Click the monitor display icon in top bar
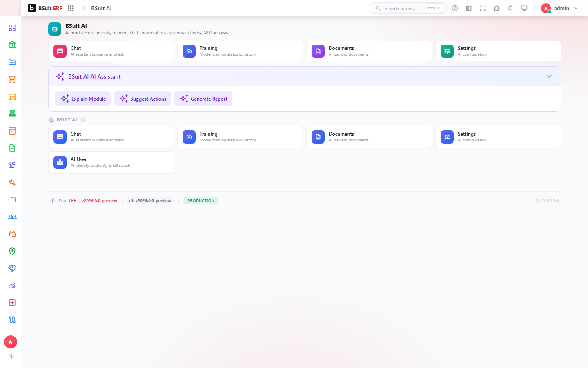This screenshot has width=588, height=368. 524,8
